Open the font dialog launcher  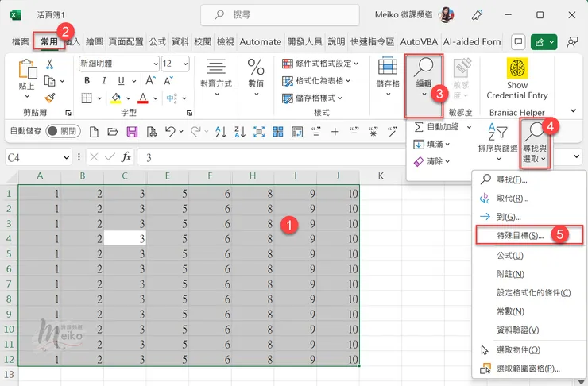189,113
